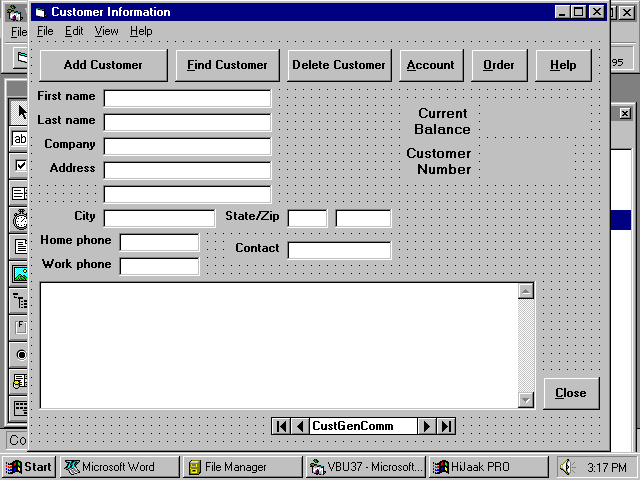Click the Account button
This screenshot has width=640, height=480.
tap(430, 65)
